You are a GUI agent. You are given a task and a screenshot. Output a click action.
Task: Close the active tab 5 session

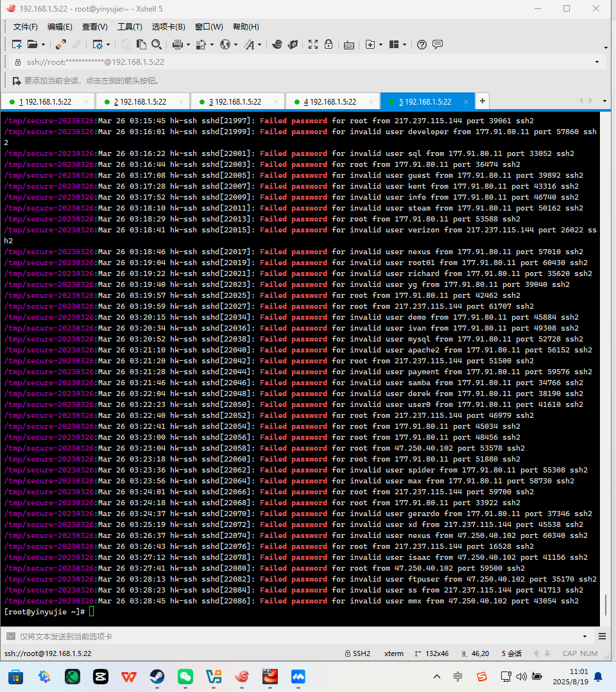coord(466,102)
